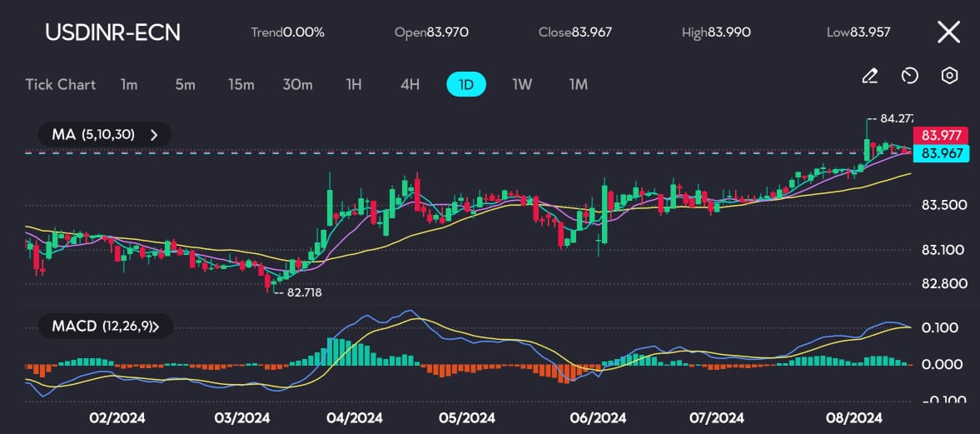980x434 pixels.
Task: Select the 5m timeframe
Action: (185, 84)
